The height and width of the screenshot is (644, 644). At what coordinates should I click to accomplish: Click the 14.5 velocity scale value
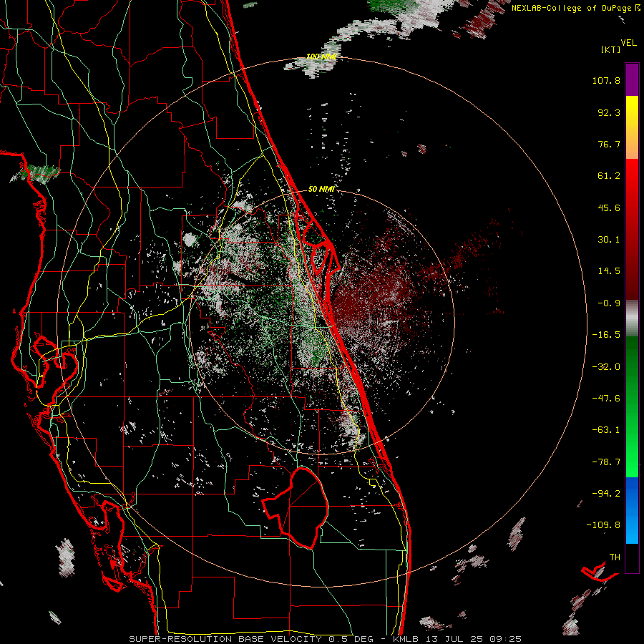609,271
